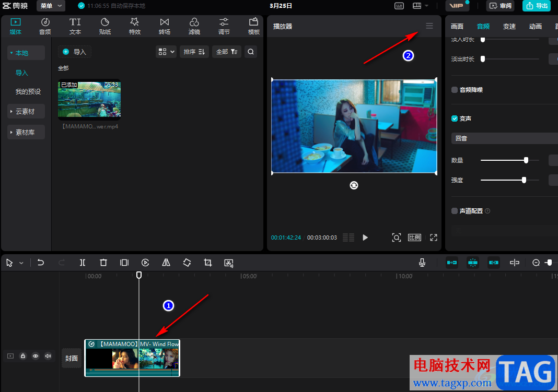
Task: Open the 排序 sort menu
Action: pos(194,52)
